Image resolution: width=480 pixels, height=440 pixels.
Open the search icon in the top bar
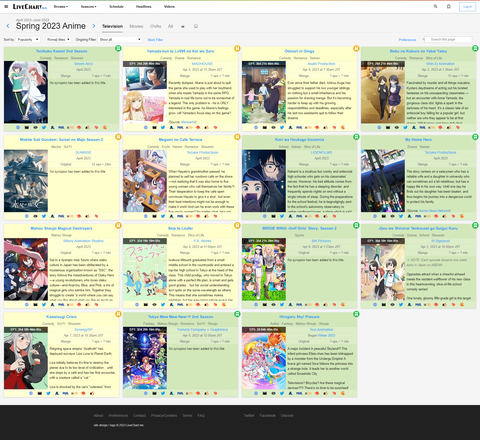(435, 6)
